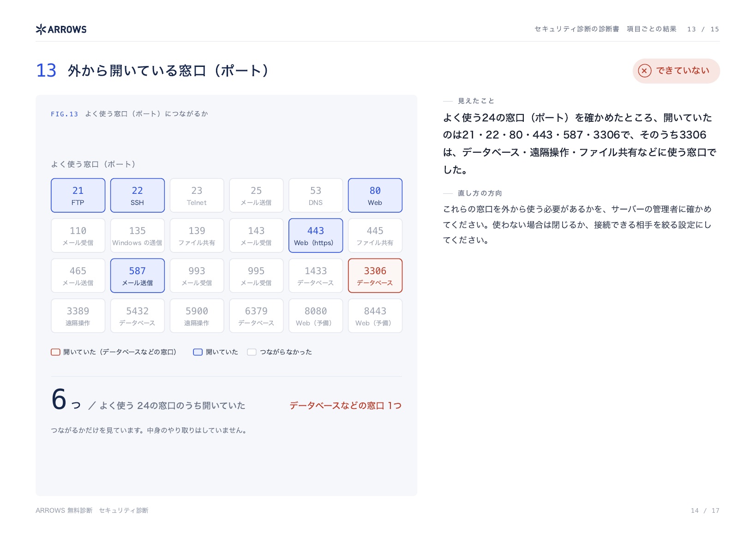Click the red text データベースなどの窓口 1つ
The height and width of the screenshot is (534, 756).
coord(345,406)
